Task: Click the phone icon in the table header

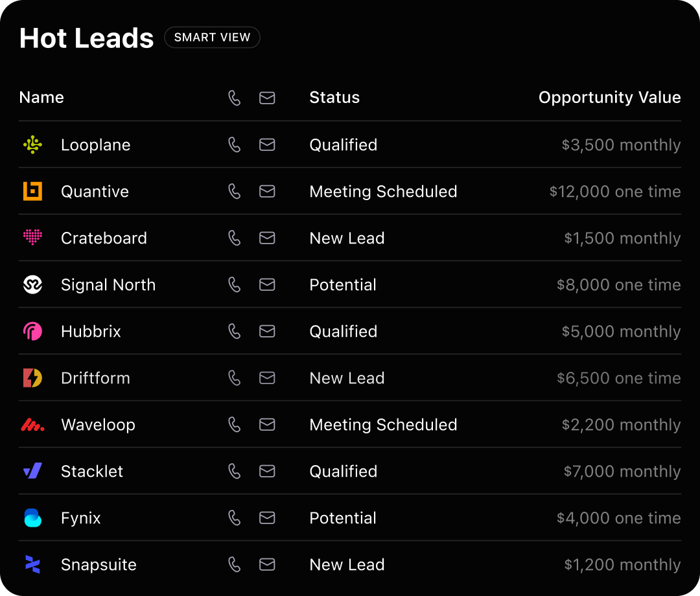Action: coord(235,98)
